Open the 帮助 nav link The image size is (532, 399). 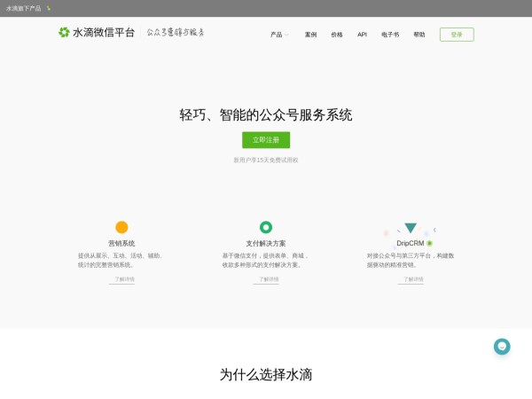click(419, 35)
